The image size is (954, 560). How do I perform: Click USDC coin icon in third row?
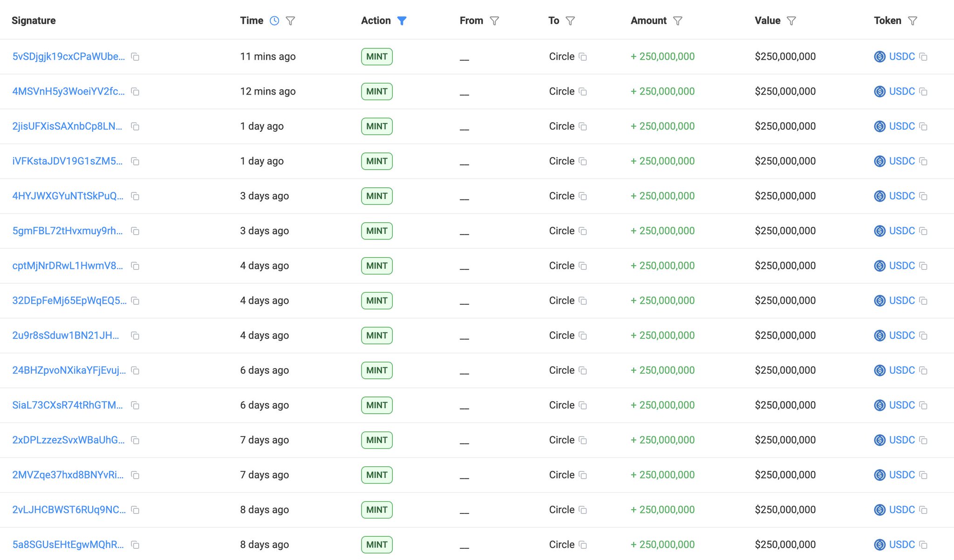(879, 126)
